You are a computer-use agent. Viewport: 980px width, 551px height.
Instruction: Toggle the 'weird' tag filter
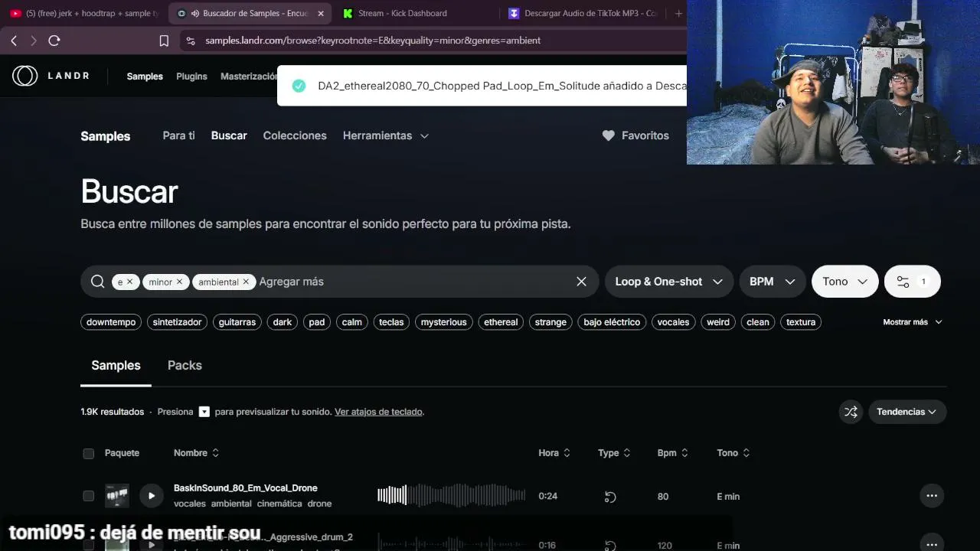tap(718, 322)
